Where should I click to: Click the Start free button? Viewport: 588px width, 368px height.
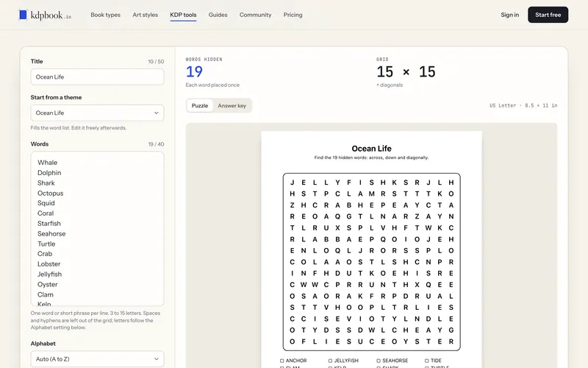pos(548,15)
